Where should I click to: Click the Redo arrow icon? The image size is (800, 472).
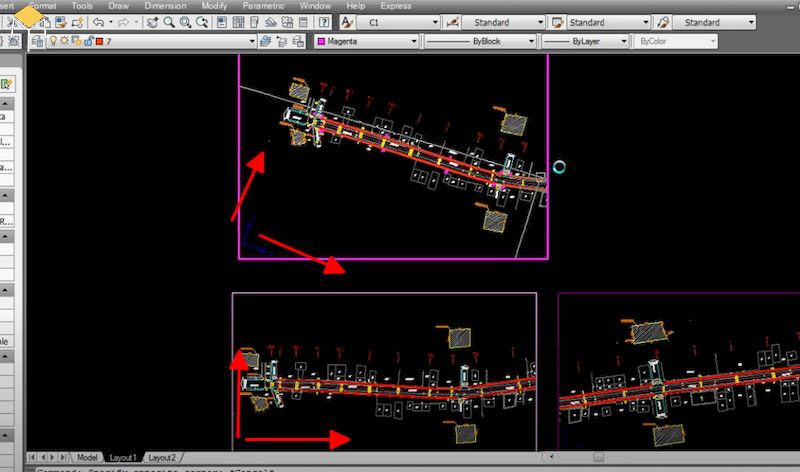[123, 22]
